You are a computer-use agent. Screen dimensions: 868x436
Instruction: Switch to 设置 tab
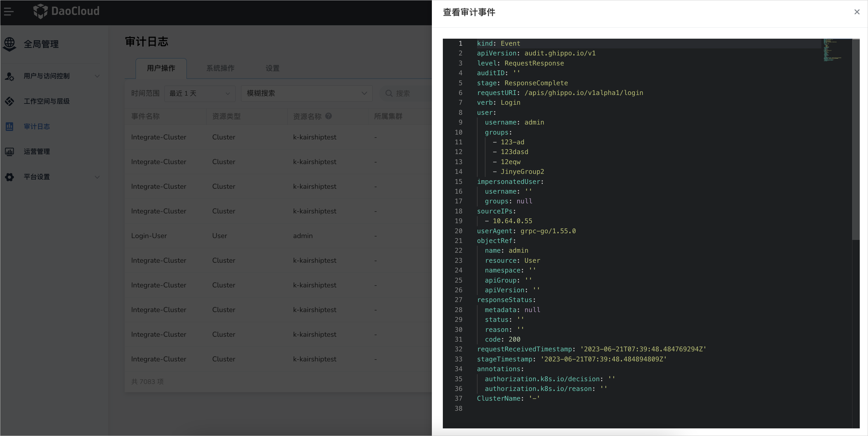click(272, 68)
